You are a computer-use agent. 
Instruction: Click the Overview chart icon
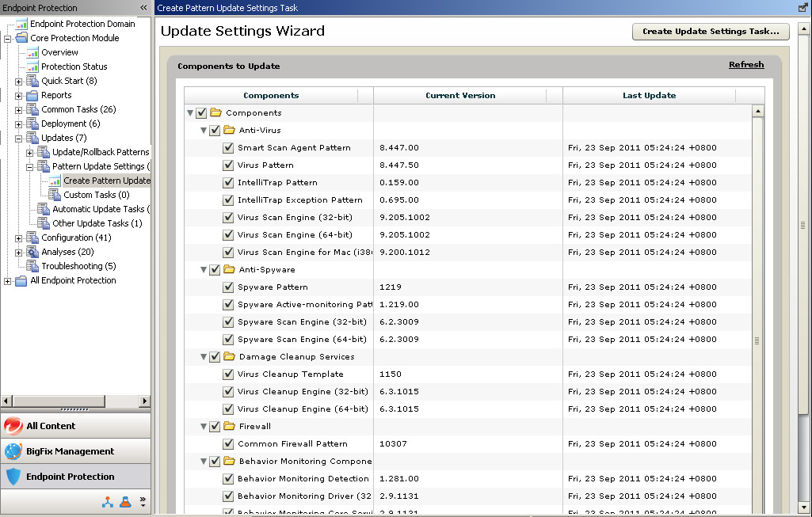coord(32,52)
